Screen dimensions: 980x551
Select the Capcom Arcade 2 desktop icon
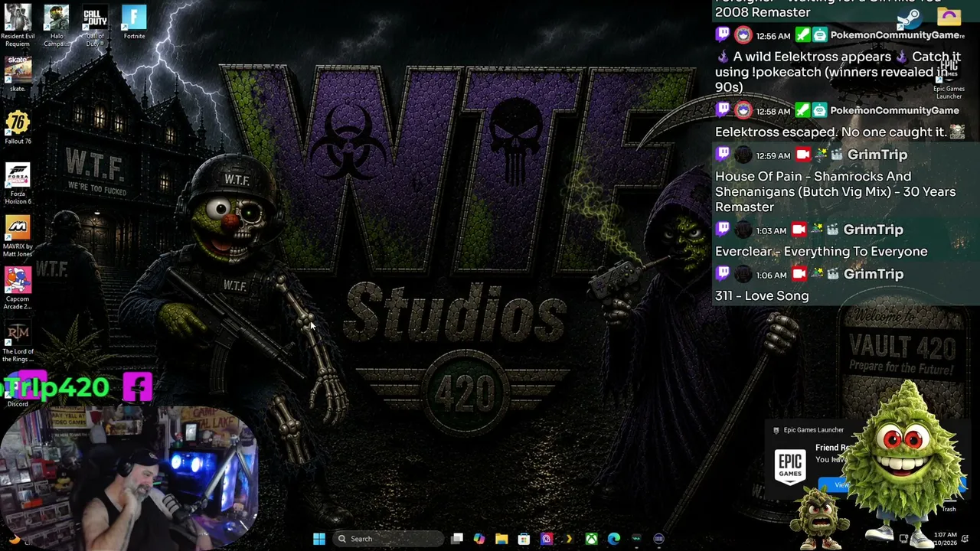coord(18,289)
